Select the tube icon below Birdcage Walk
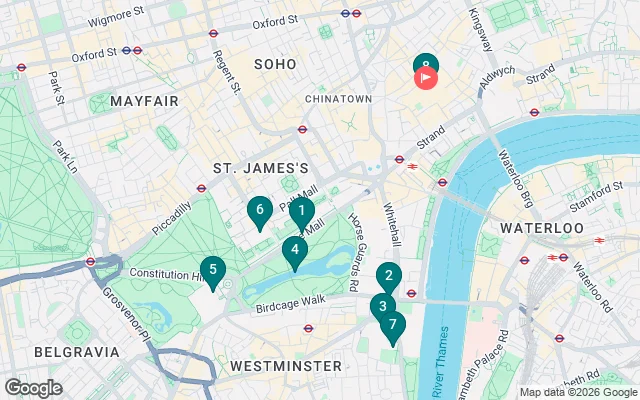The image size is (640, 400). [308, 328]
